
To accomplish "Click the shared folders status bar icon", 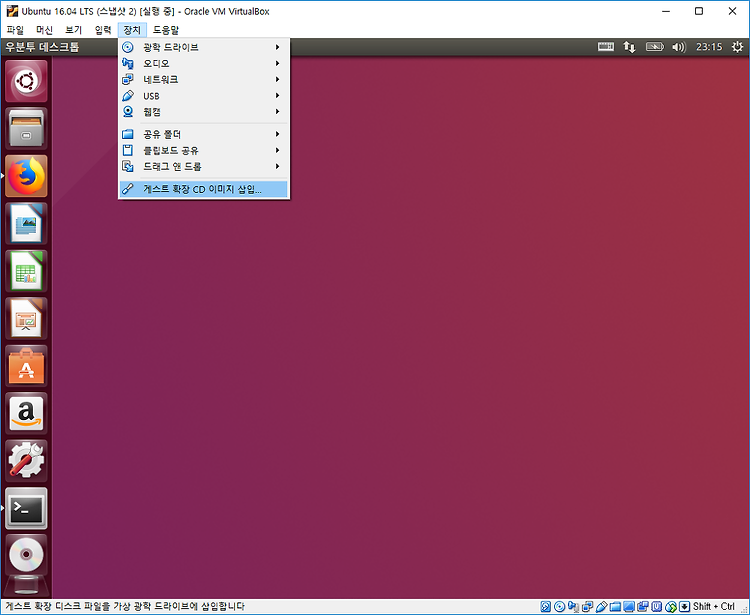I will point(615,606).
